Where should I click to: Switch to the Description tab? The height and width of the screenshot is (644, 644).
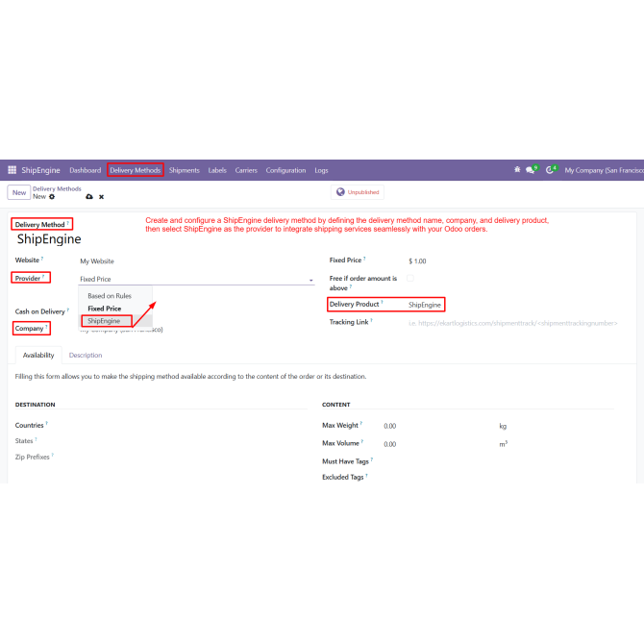click(86, 355)
